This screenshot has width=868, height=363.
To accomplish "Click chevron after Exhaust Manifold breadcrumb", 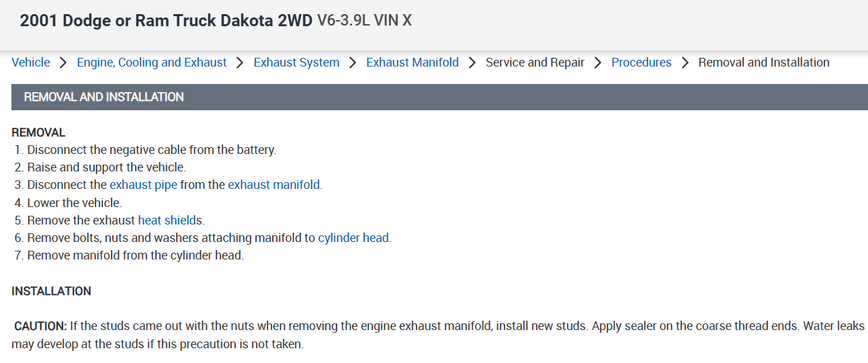I will (x=472, y=63).
